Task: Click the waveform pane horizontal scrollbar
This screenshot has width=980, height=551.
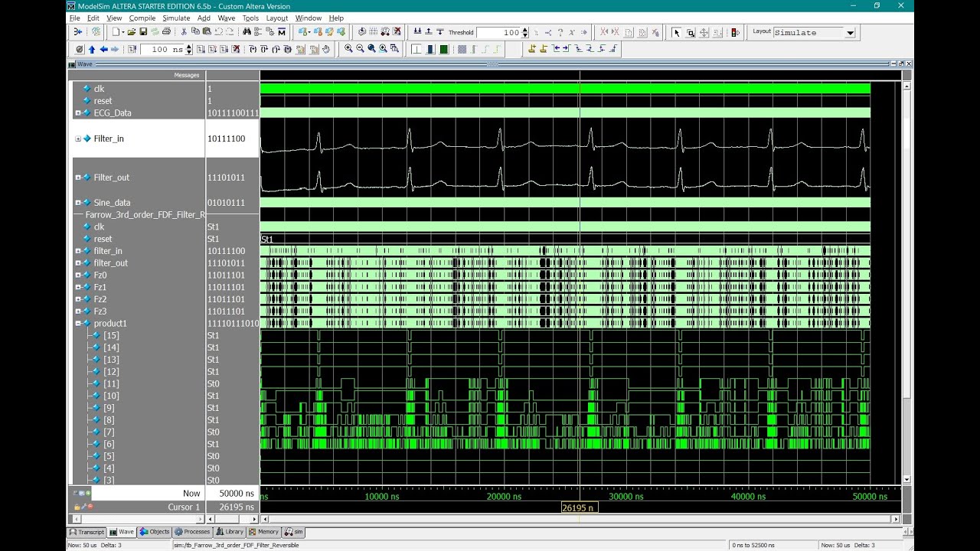Action: coord(580,519)
